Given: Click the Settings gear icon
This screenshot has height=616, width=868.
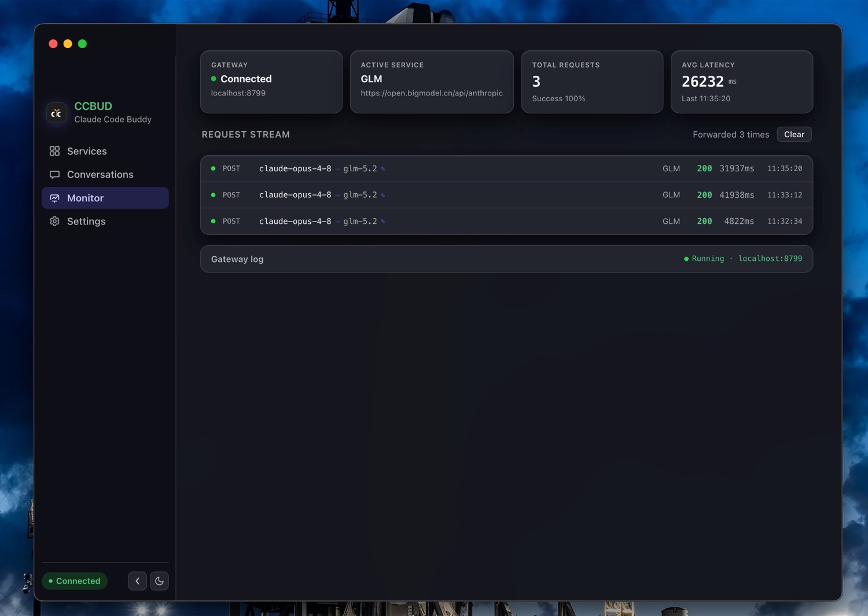Looking at the screenshot, I should (x=54, y=222).
